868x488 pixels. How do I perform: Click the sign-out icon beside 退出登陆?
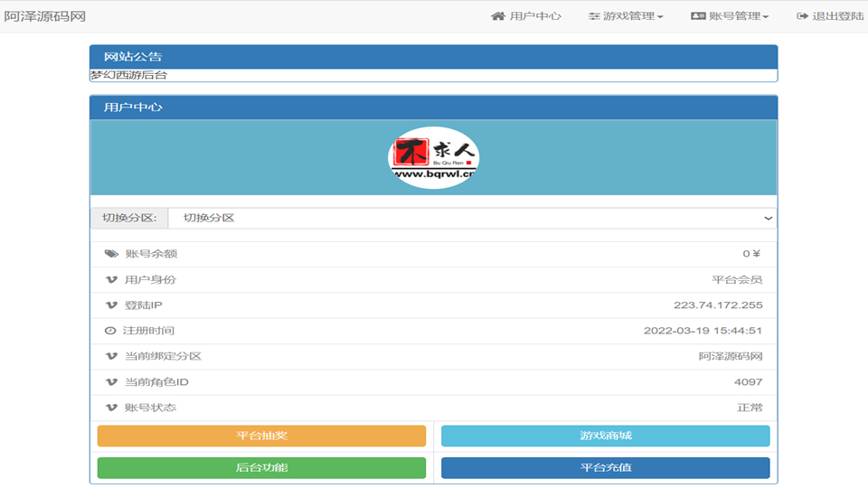(x=802, y=16)
